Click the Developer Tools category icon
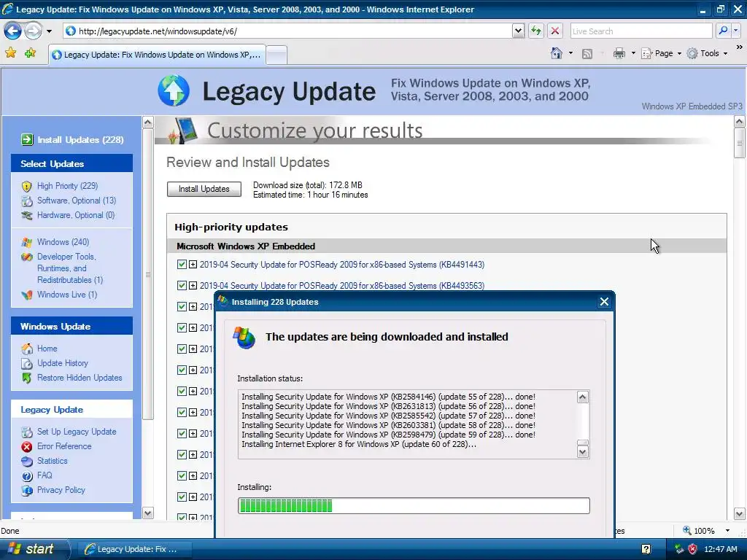 [x=27, y=257]
